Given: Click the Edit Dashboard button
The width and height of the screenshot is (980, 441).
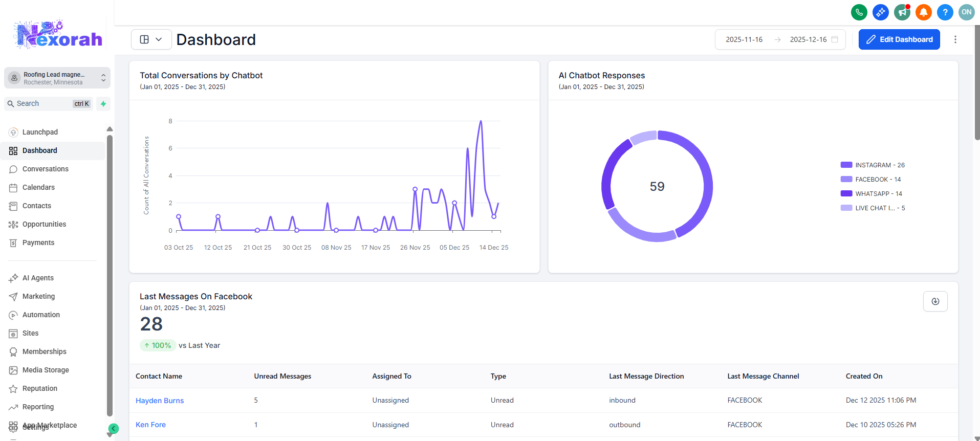Looking at the screenshot, I should pyautogui.click(x=899, y=39).
